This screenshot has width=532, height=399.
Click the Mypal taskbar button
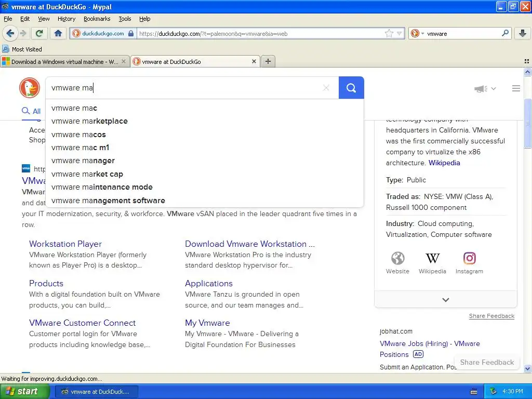click(96, 392)
